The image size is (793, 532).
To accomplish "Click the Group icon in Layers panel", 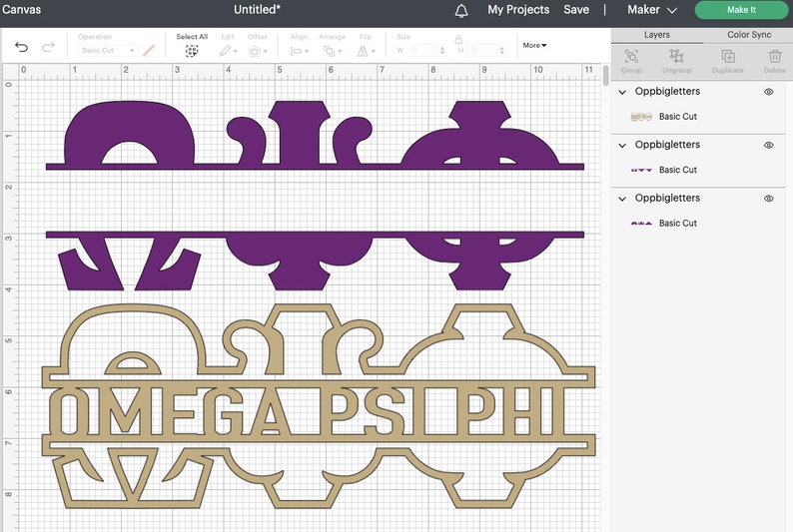I will click(x=631, y=56).
